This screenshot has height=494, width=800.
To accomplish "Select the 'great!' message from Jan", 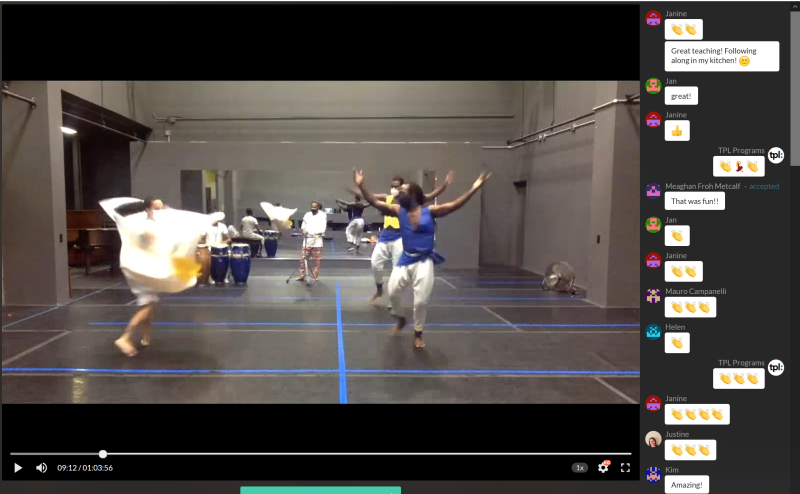I will click(x=681, y=96).
